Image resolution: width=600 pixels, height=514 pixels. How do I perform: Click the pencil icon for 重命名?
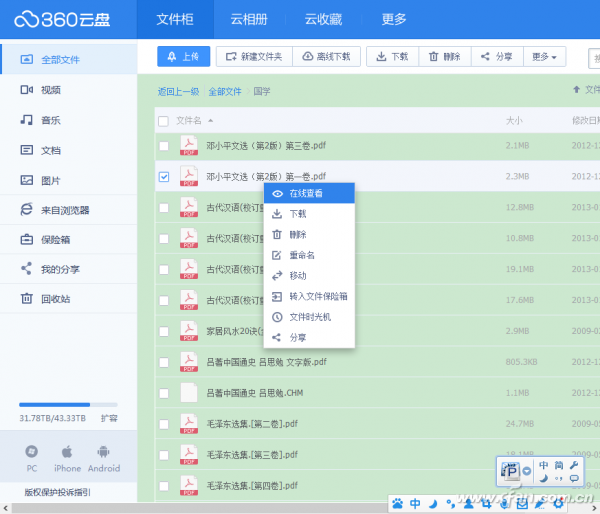click(x=277, y=255)
